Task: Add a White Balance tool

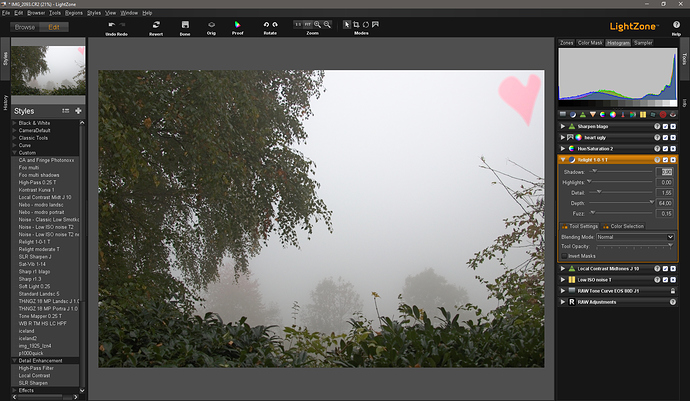Action: pyautogui.click(x=623, y=114)
